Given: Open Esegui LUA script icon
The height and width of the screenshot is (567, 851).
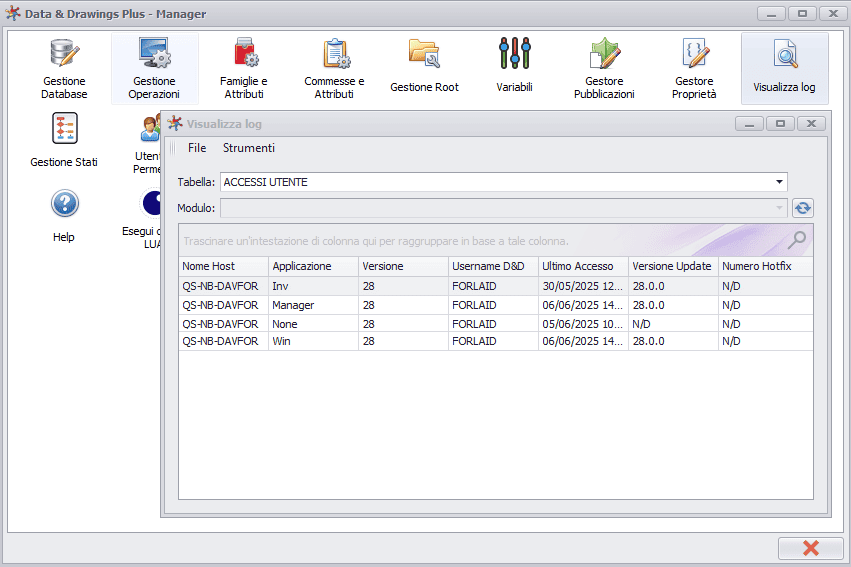Looking at the screenshot, I should pyautogui.click(x=142, y=219).
